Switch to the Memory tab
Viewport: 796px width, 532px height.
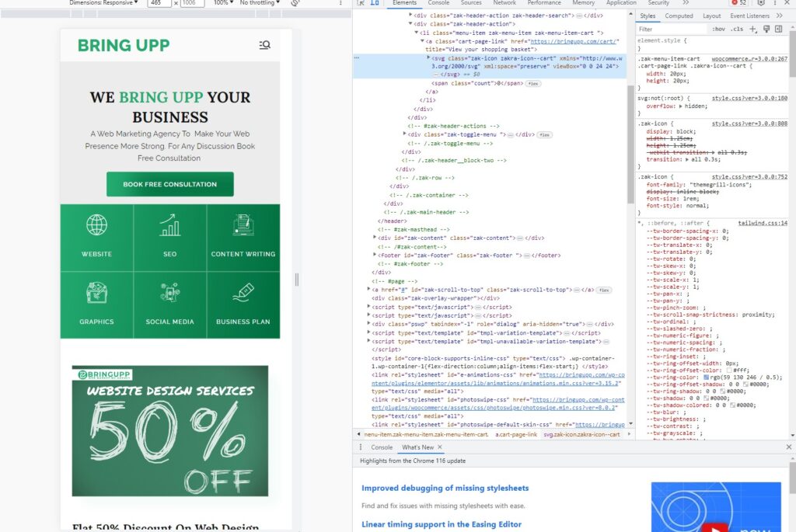pyautogui.click(x=584, y=3)
